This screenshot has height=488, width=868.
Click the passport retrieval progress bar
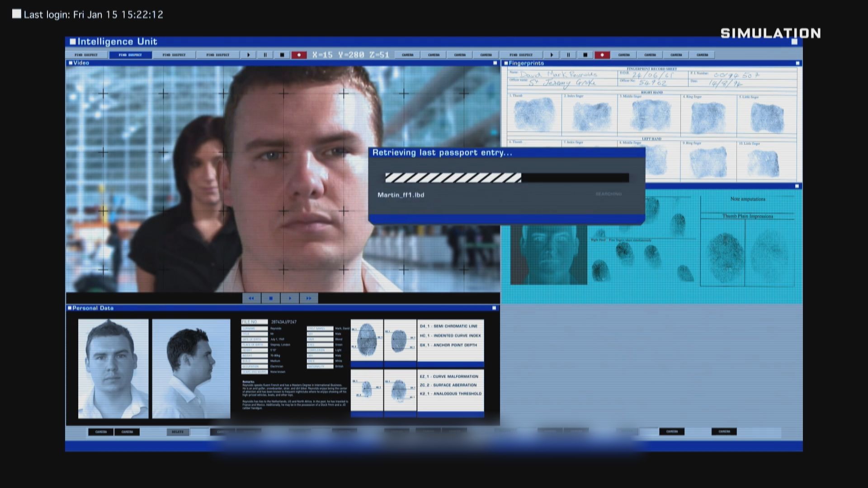tap(506, 178)
